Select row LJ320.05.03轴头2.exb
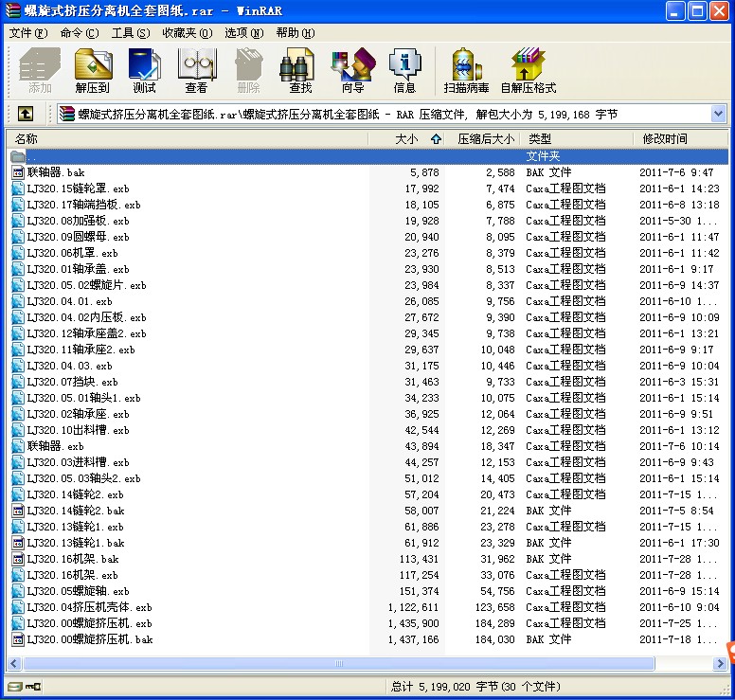The height and width of the screenshot is (700, 735). pyautogui.click(x=369, y=478)
